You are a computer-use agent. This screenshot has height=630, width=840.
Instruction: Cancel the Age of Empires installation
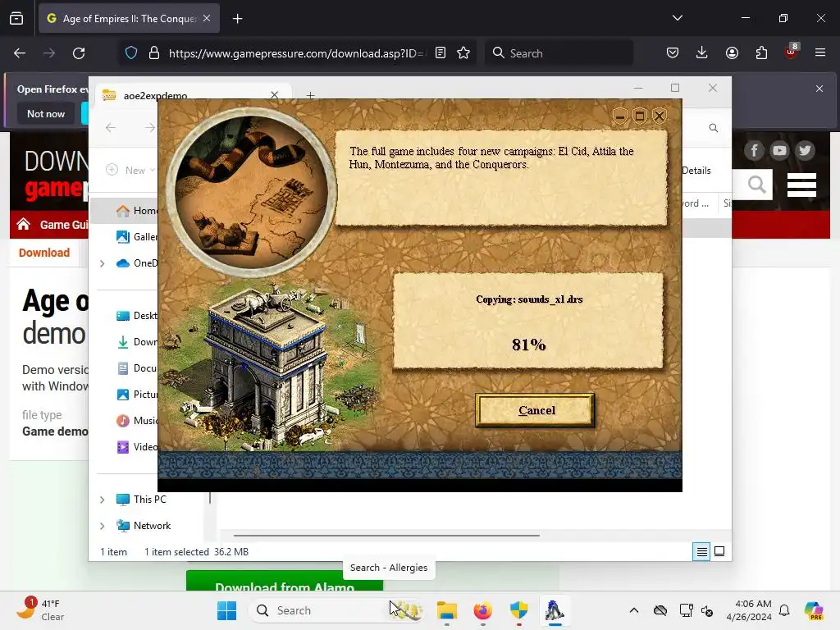point(535,410)
